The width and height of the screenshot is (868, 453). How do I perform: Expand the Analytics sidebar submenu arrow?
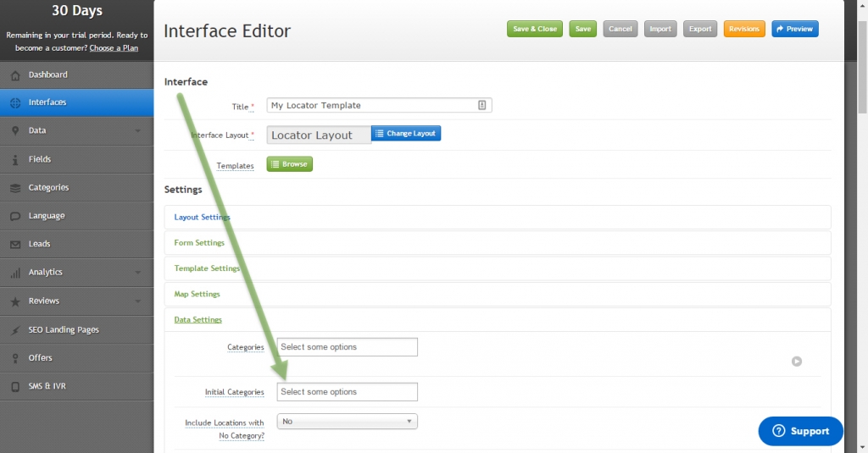tap(138, 273)
